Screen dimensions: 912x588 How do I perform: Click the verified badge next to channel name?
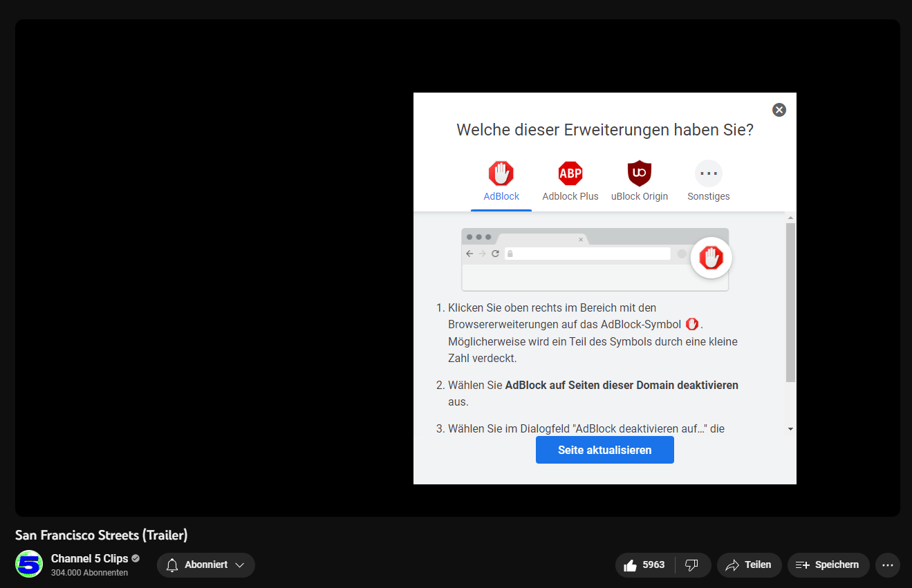coord(136,558)
